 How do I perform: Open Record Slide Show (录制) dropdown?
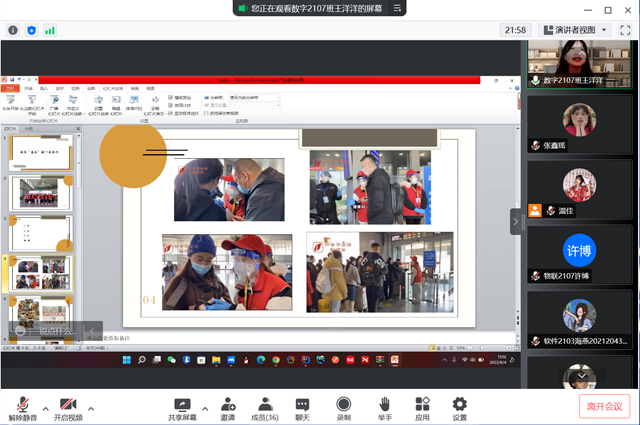[x=155, y=105]
